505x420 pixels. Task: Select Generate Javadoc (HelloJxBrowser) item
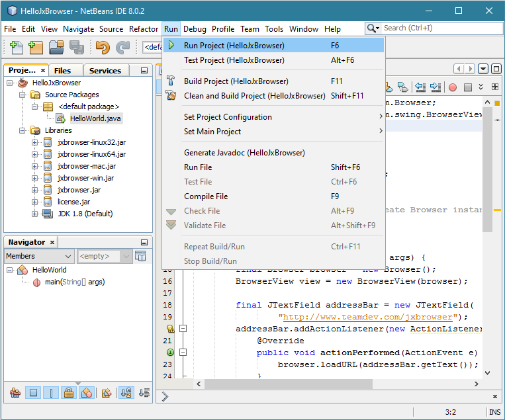(x=273, y=153)
